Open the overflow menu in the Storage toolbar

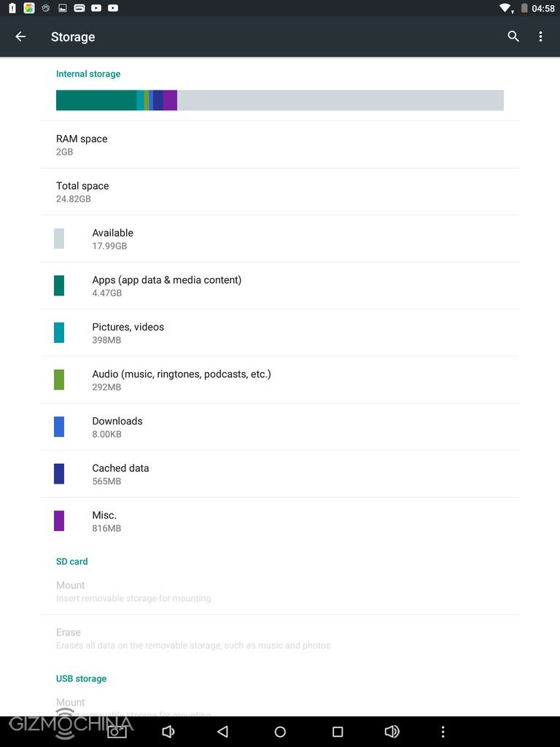click(540, 36)
